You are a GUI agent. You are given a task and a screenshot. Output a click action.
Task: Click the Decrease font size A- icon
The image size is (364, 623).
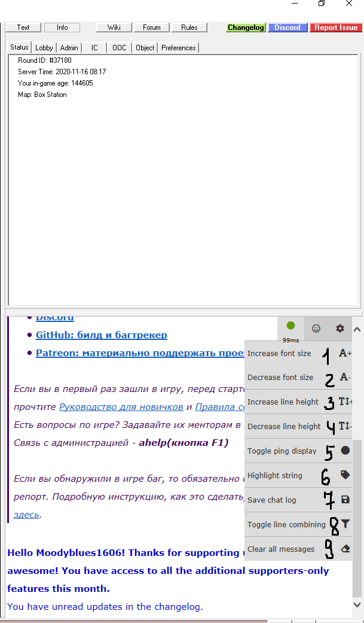tap(345, 378)
